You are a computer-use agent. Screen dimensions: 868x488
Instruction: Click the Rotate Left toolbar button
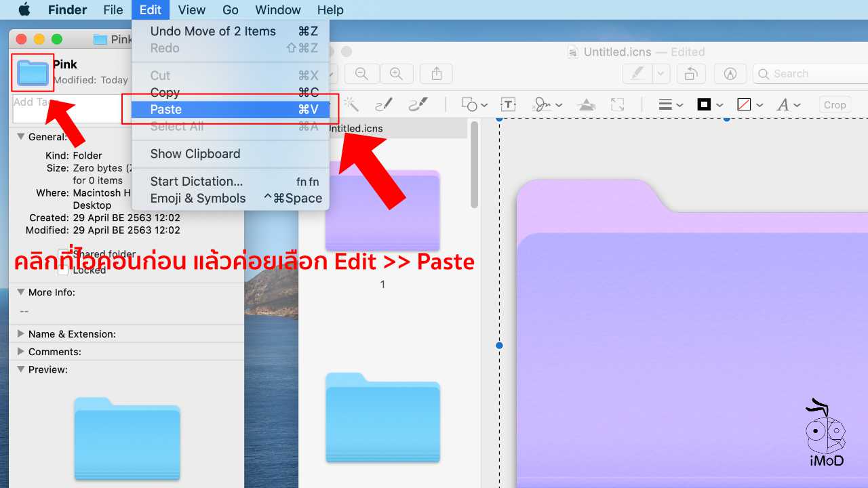pos(691,74)
